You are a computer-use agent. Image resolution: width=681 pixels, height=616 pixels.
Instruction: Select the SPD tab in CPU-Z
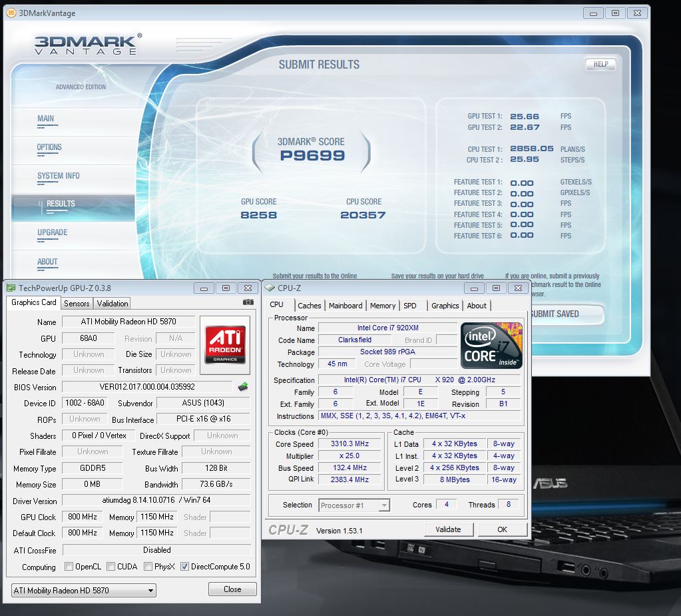click(x=409, y=306)
